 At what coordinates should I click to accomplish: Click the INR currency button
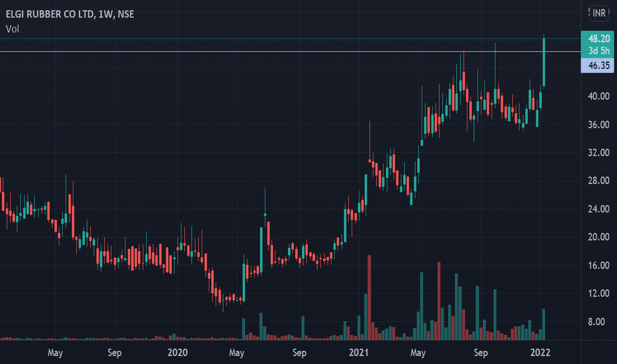point(599,13)
